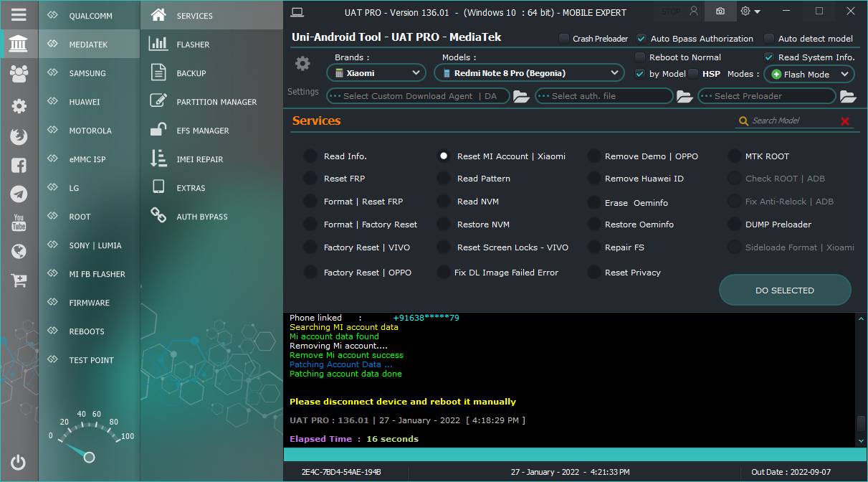Image resolution: width=868 pixels, height=482 pixels.
Task: Open the Flasher menu item
Action: click(x=193, y=44)
